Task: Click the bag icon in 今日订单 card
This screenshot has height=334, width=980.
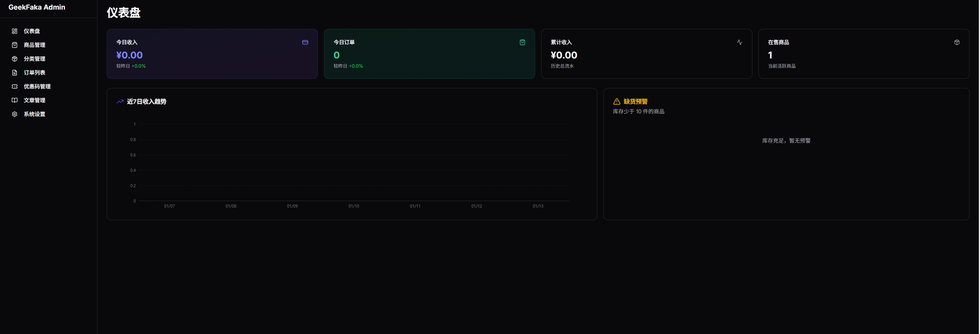Action: click(x=522, y=42)
